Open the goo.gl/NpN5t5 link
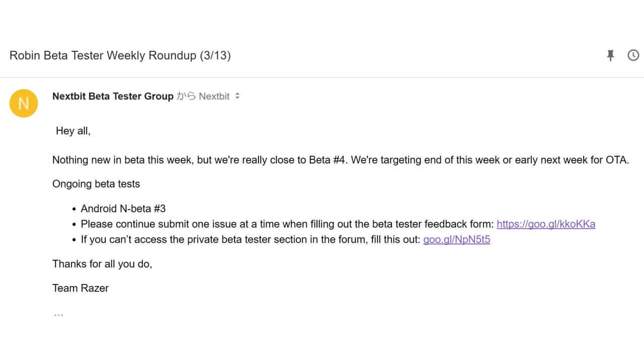644x362 pixels. click(x=456, y=239)
